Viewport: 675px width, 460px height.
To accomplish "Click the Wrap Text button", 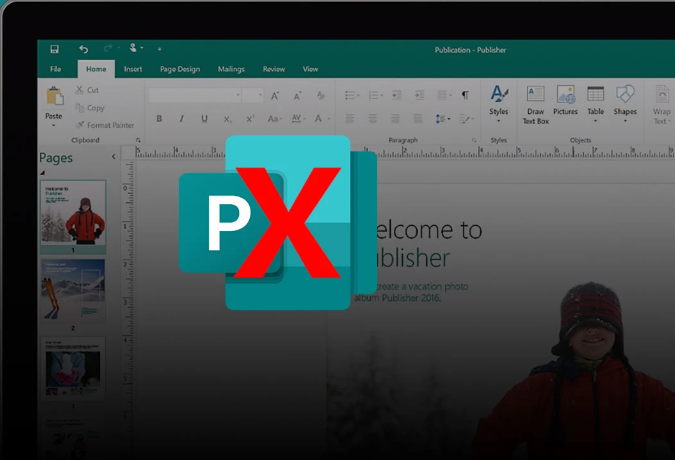I will point(662,105).
